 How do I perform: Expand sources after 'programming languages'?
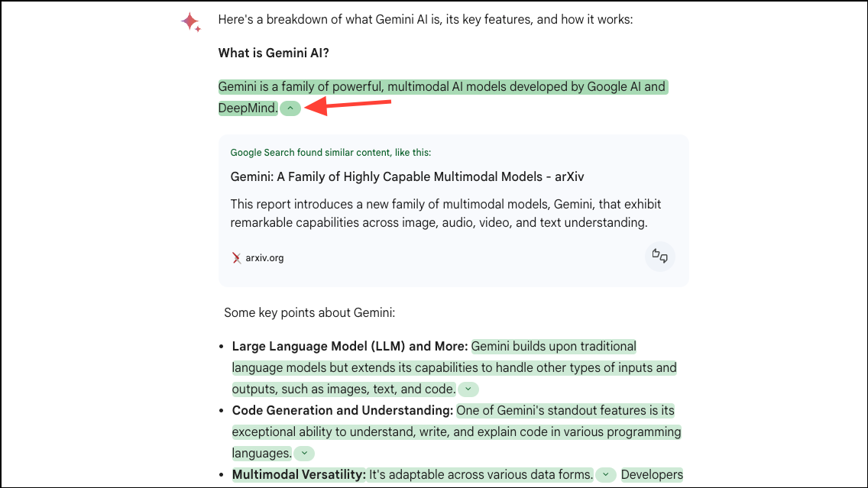pos(303,453)
